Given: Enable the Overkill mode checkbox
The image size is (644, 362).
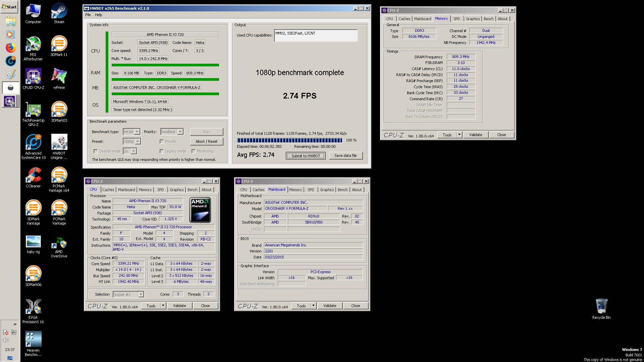Looking at the screenshot, I should pos(96,151).
